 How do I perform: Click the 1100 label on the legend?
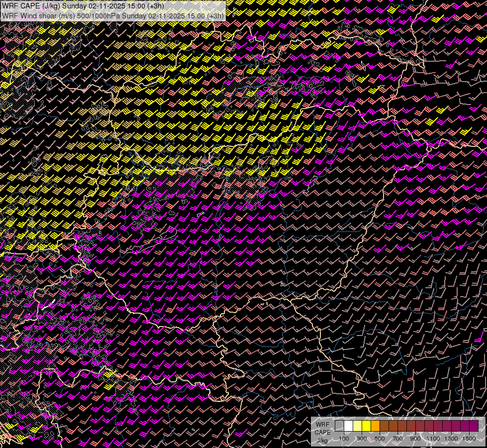point(433,439)
